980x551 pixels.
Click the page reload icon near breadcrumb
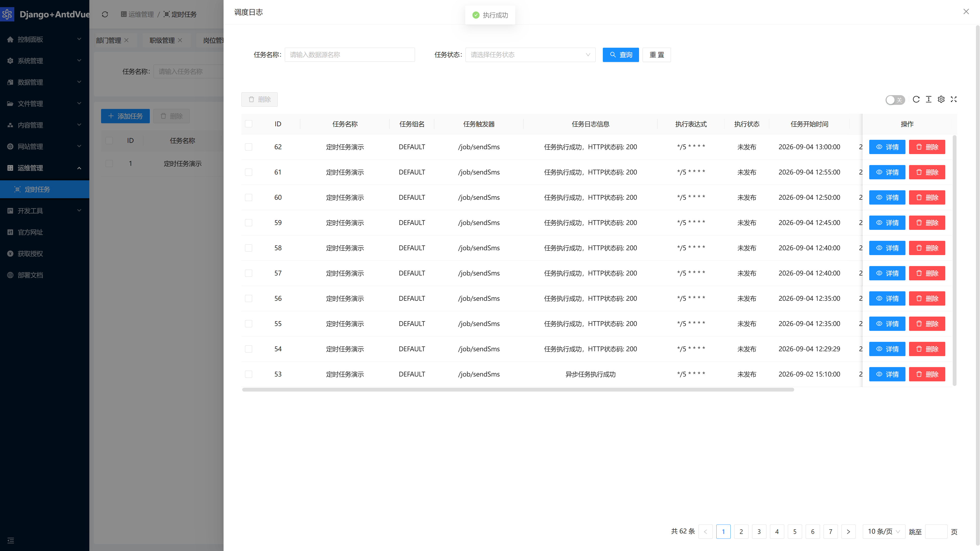[105, 15]
